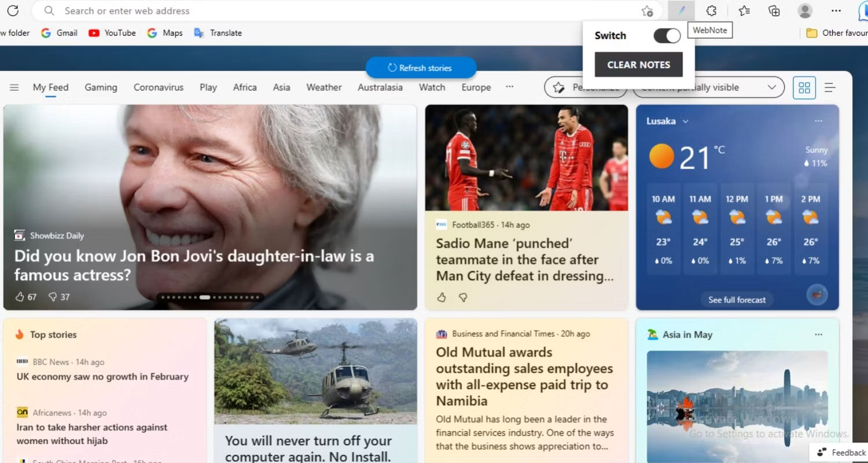Screen dimensions: 868x463
Task: Open the feed hamburger menu
Action: (x=14, y=87)
